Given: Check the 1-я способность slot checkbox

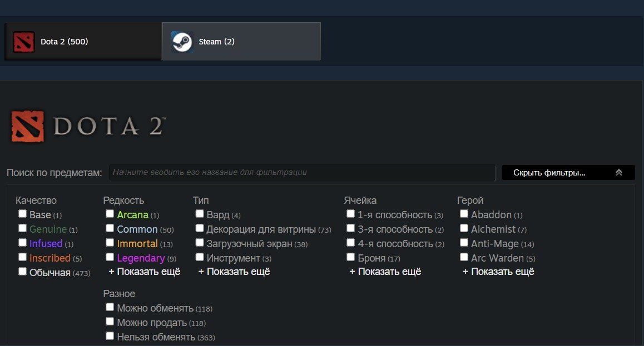Looking at the screenshot, I should [350, 214].
